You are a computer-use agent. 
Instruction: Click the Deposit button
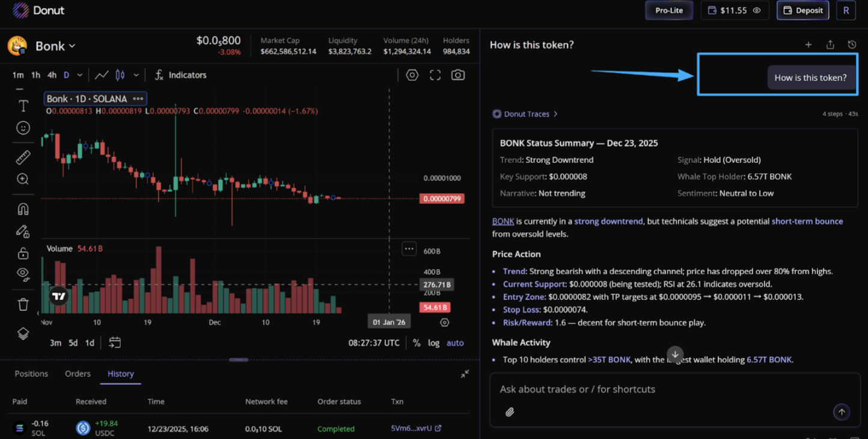pos(802,10)
